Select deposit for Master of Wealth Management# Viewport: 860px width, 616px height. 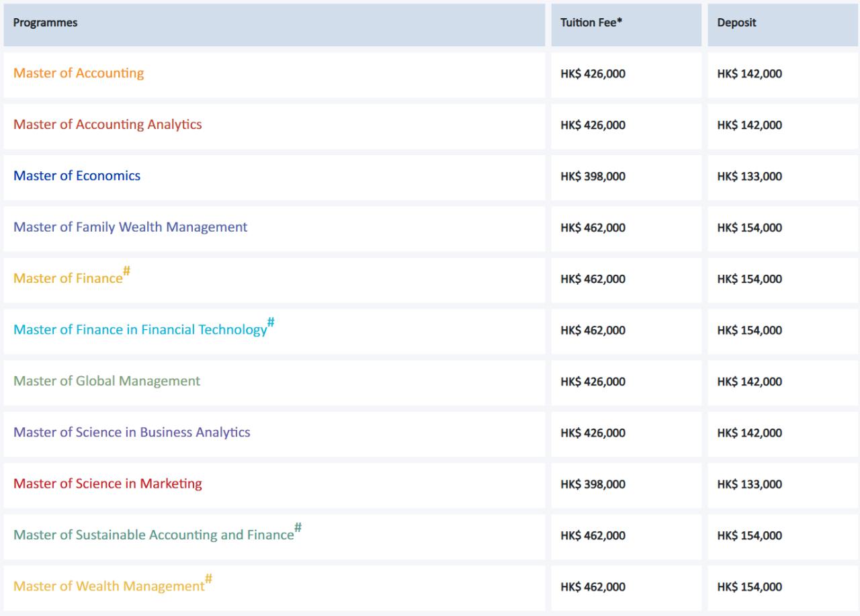click(x=749, y=587)
